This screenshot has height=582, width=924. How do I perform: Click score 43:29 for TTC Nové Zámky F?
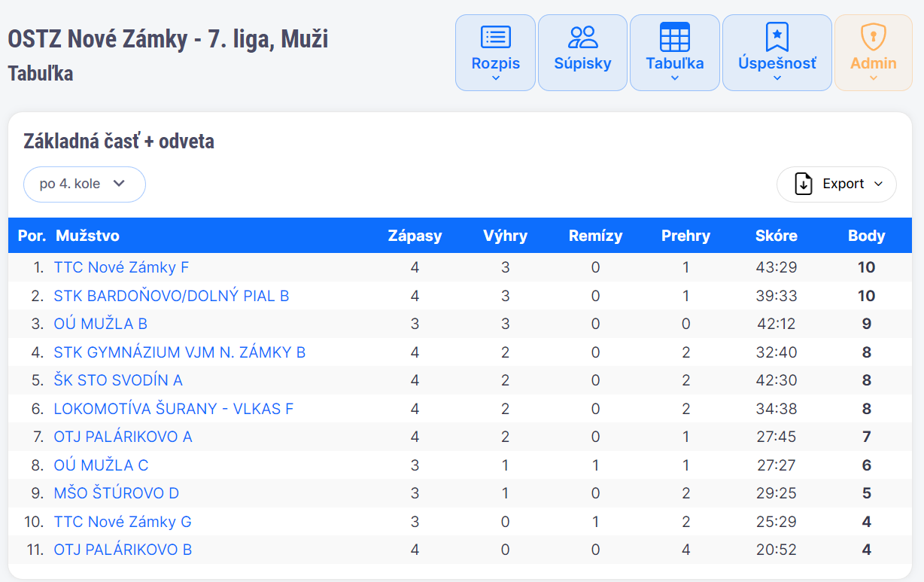776,267
